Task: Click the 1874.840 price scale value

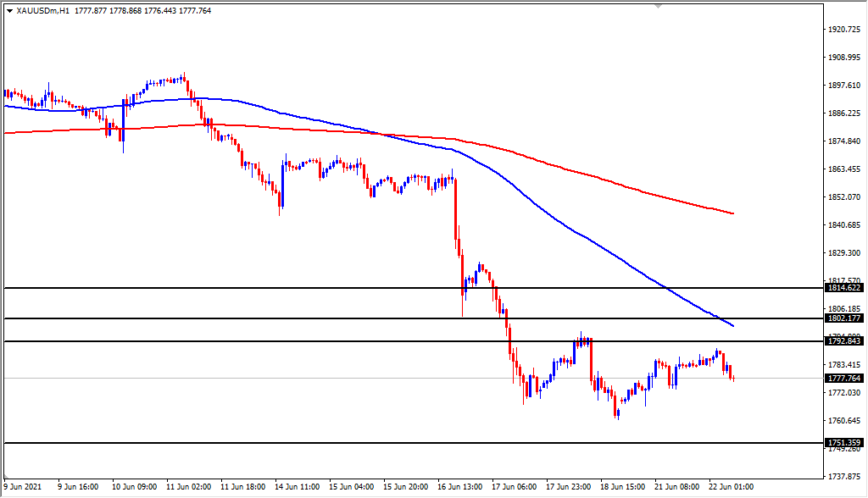Action: point(844,141)
